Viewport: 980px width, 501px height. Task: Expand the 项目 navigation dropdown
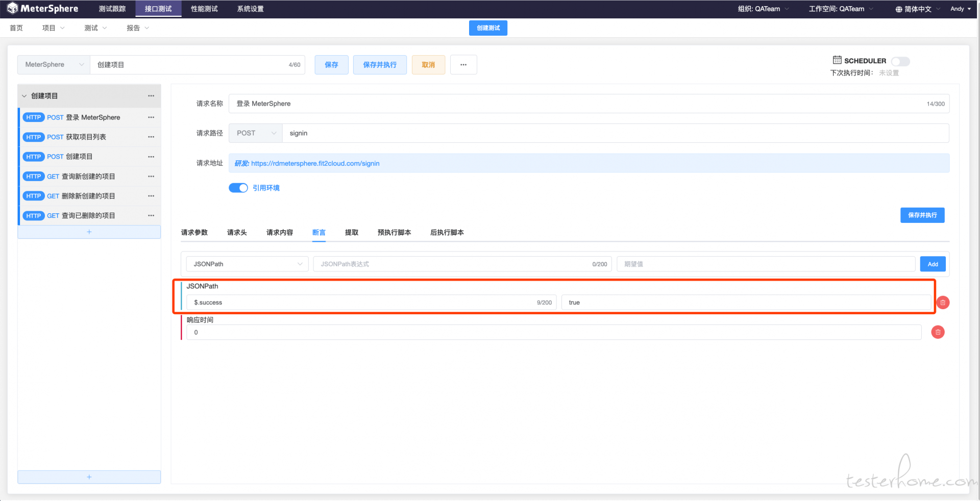(54, 28)
